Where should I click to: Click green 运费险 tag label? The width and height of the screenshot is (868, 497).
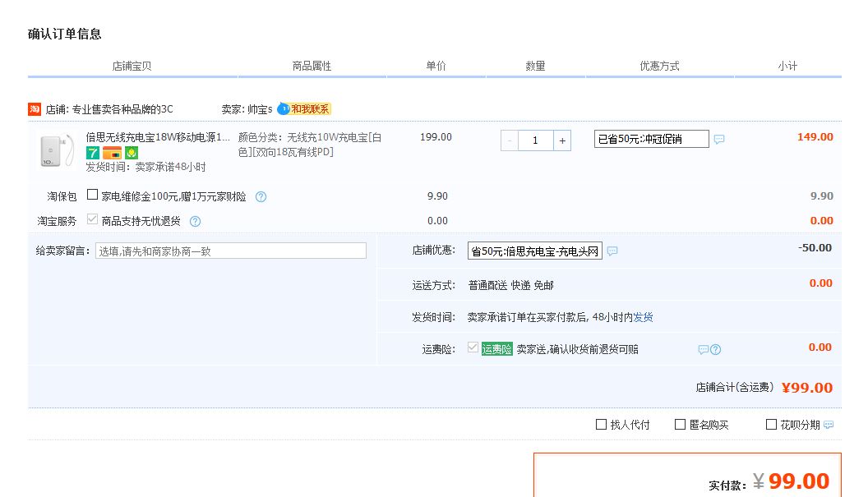coord(496,349)
